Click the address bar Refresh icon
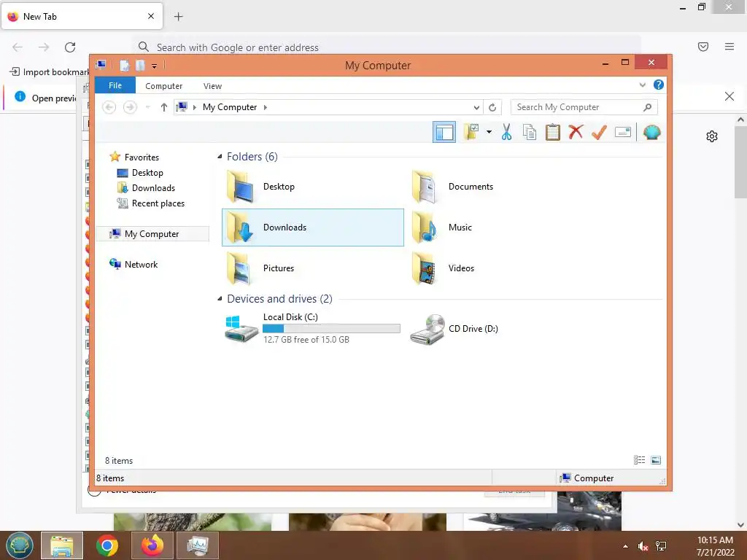Image resolution: width=747 pixels, height=560 pixels. (492, 108)
